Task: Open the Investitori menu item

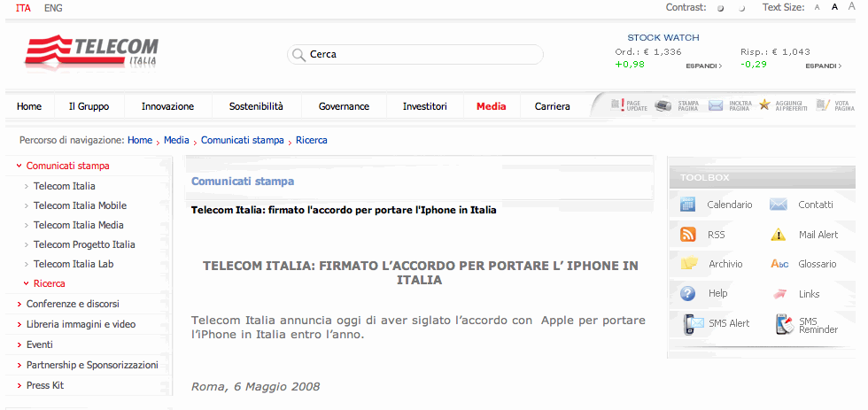Action: (x=425, y=106)
